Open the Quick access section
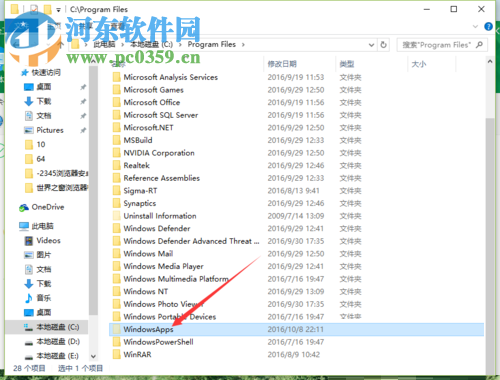Image resolution: width=500 pixels, height=380 pixels. click(x=41, y=73)
